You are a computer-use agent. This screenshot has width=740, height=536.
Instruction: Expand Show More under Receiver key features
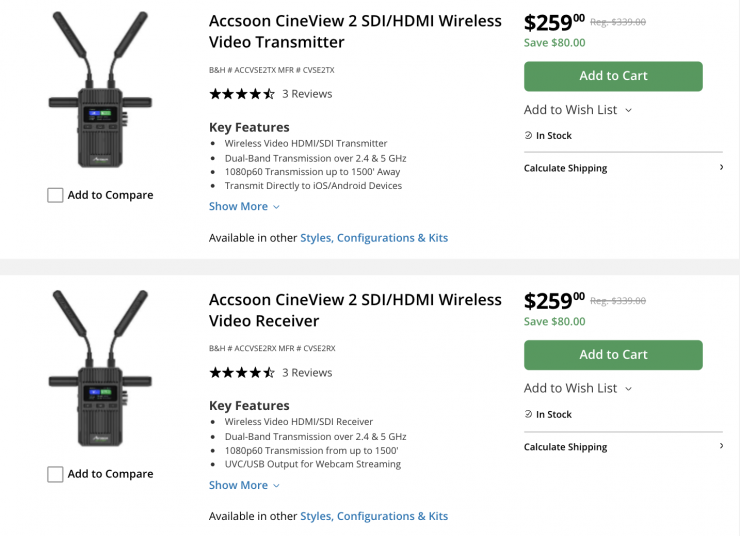tap(244, 485)
